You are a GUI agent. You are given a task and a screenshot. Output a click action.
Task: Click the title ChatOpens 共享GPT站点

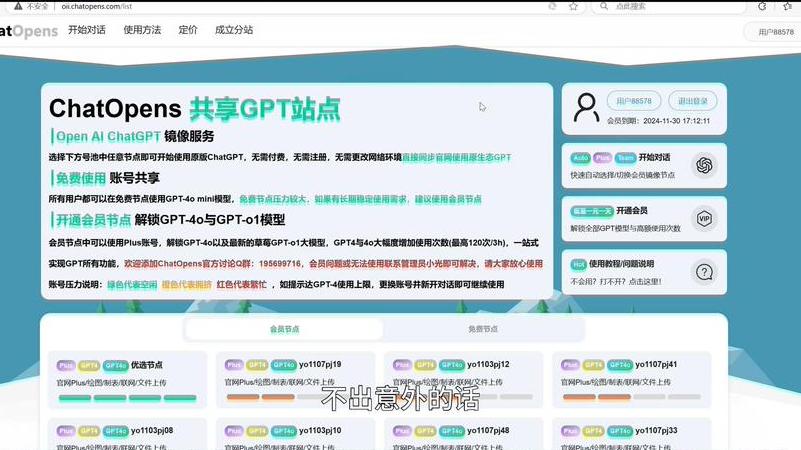(195, 109)
